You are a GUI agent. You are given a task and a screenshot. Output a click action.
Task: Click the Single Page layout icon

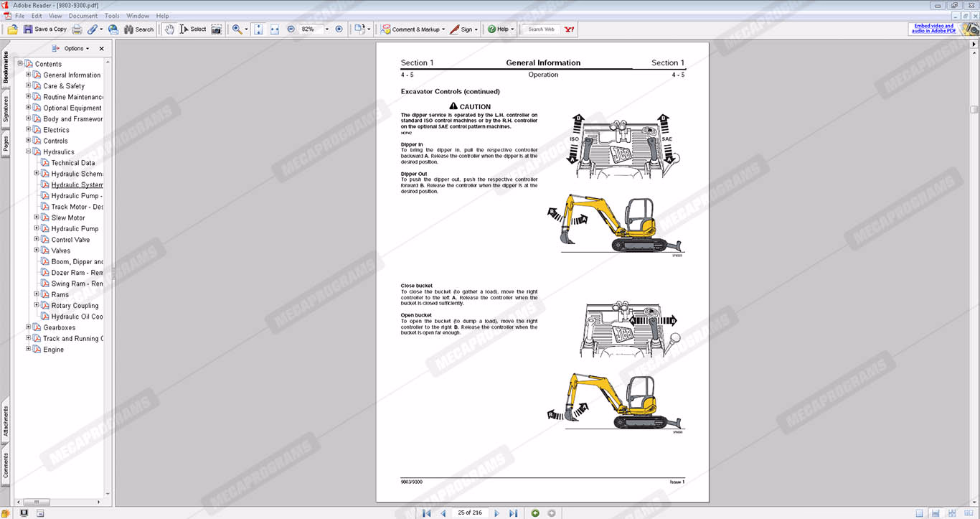pos(920,513)
